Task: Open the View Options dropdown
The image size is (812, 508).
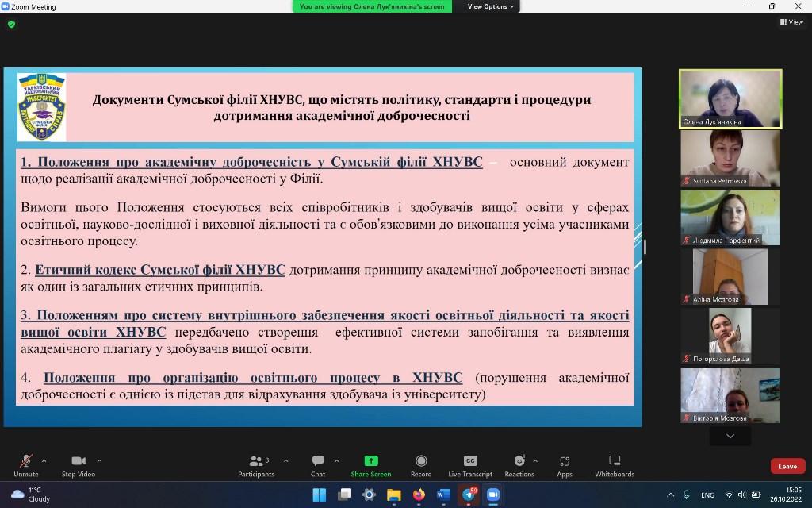Action: (x=490, y=6)
